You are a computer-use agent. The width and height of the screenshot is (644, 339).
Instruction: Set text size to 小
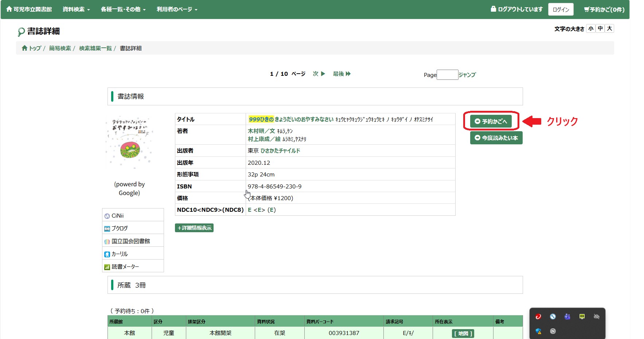coord(591,29)
